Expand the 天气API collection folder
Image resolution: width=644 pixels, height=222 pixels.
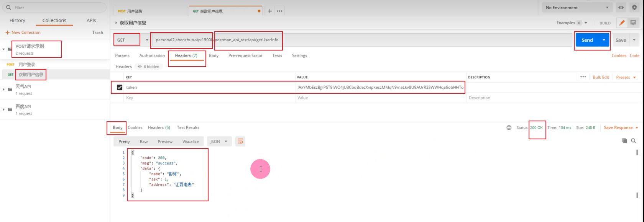tap(4, 90)
